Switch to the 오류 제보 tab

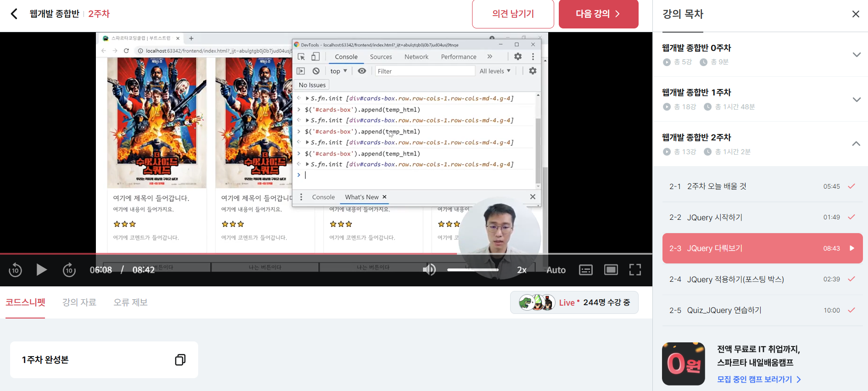(131, 302)
